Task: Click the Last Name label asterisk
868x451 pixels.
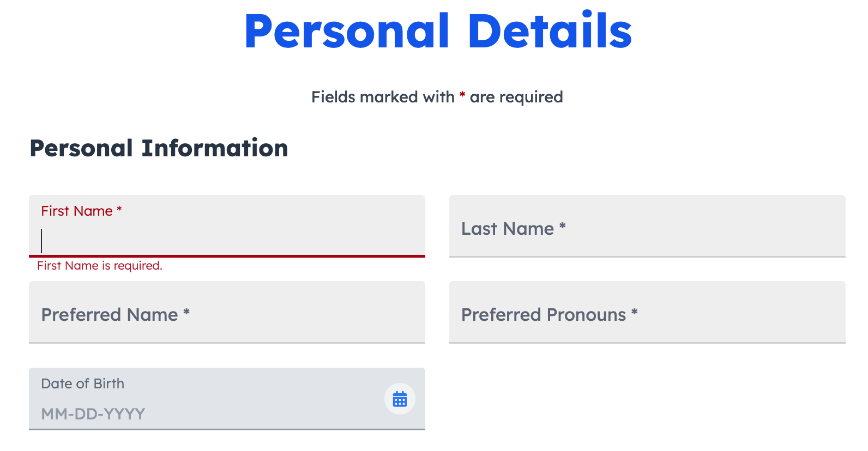Action: pos(563,226)
